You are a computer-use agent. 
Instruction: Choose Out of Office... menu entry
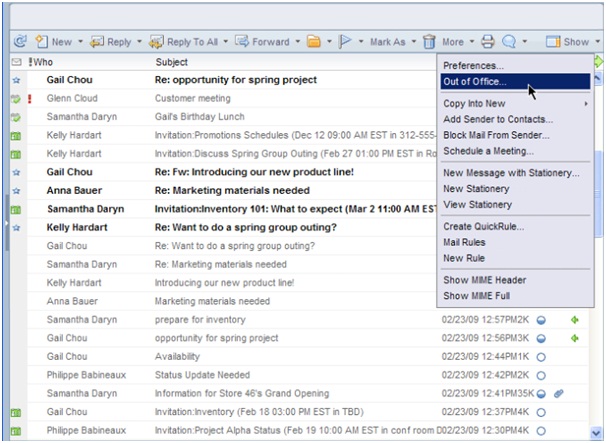coord(515,82)
